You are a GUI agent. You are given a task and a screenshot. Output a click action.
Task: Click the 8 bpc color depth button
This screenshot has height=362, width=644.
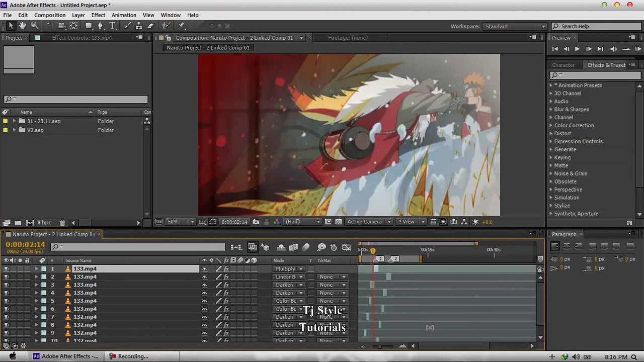pyautogui.click(x=44, y=223)
